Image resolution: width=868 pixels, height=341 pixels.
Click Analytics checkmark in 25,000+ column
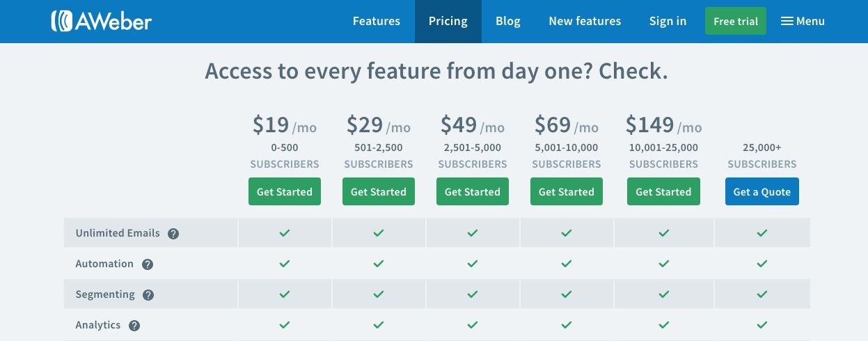762,325
